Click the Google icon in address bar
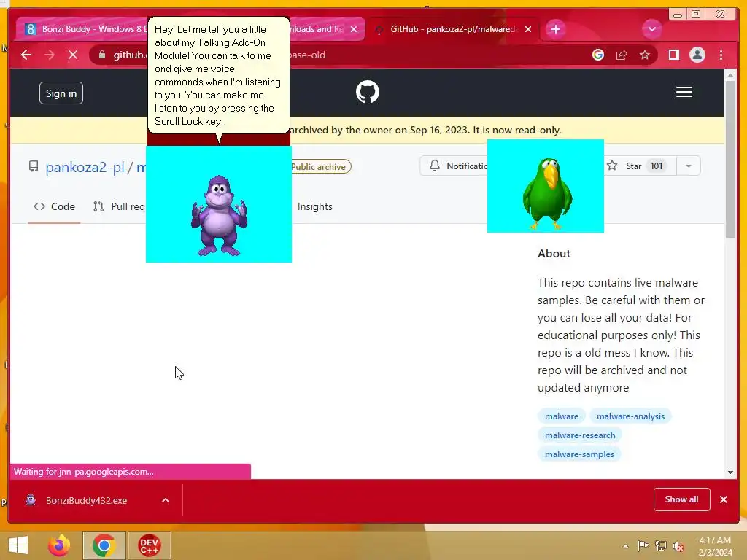 tap(598, 55)
